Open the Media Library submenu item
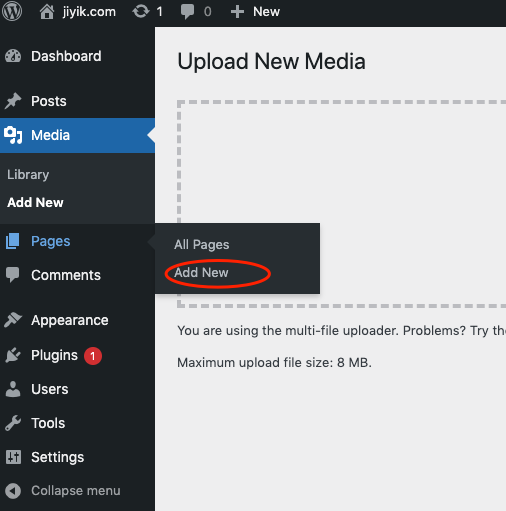 (28, 174)
